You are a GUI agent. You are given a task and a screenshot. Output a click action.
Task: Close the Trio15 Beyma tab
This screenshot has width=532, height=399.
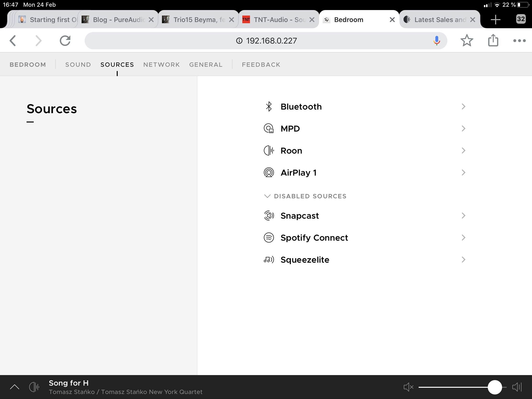[231, 20]
